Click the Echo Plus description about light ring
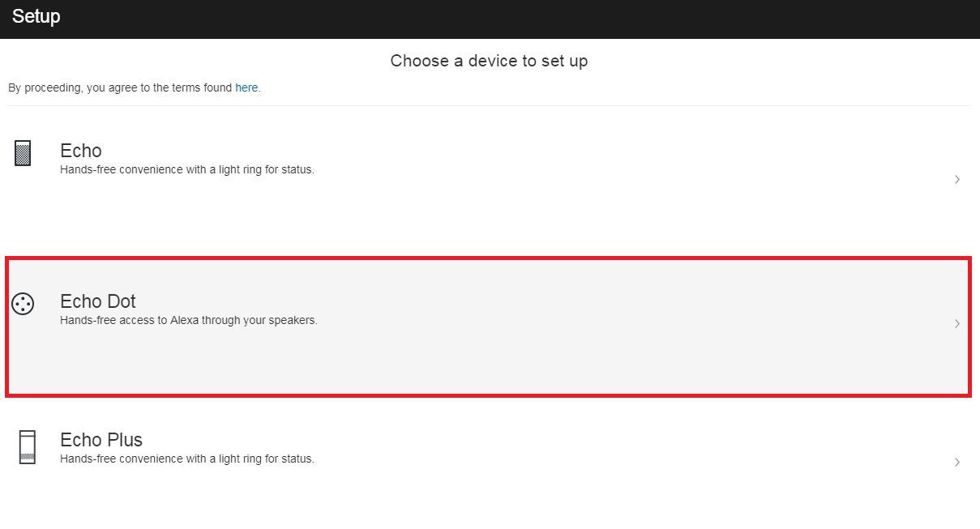The image size is (980, 529). [187, 459]
